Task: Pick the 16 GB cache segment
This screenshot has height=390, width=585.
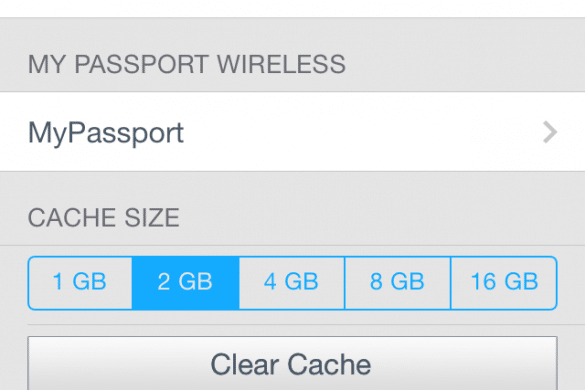Action: pos(504,283)
